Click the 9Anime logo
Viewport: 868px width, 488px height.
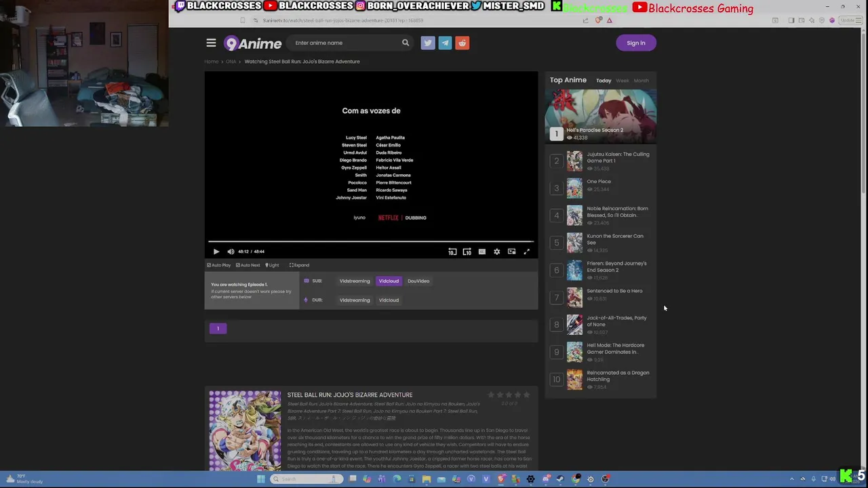click(252, 43)
